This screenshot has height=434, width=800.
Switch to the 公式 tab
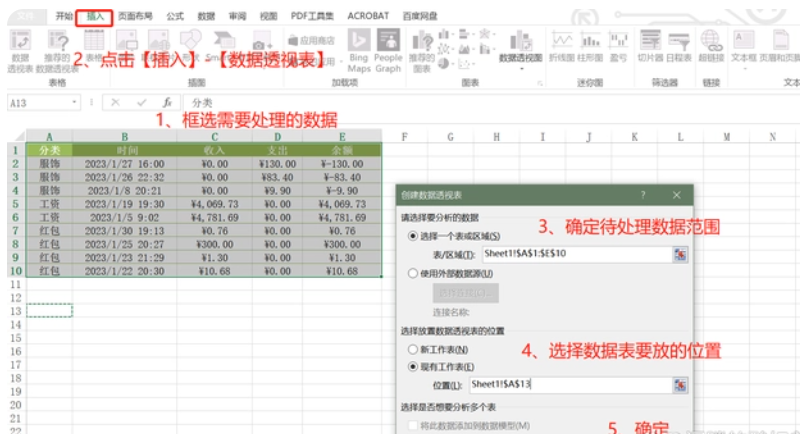click(175, 16)
